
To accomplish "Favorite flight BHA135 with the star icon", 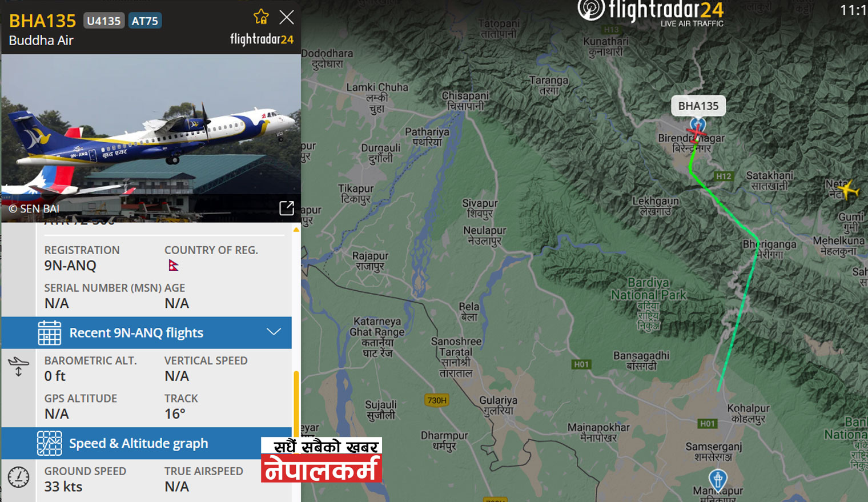I will coord(261,17).
